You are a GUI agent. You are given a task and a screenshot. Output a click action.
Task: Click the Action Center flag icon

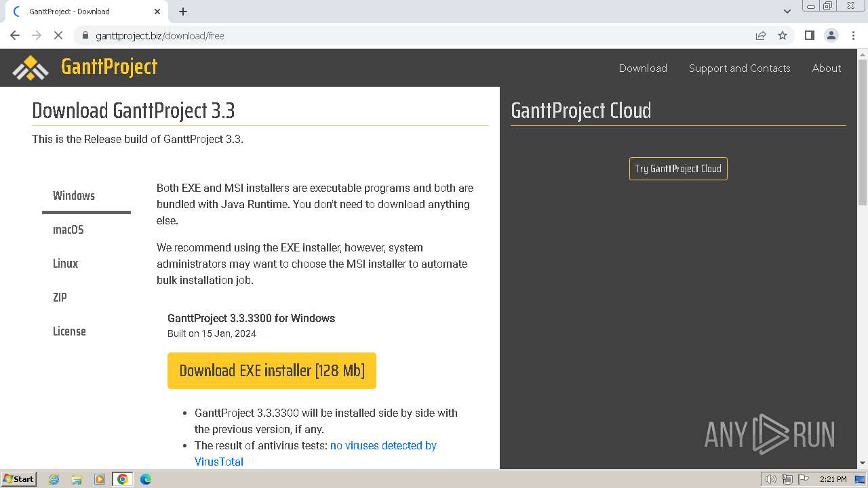point(804,479)
